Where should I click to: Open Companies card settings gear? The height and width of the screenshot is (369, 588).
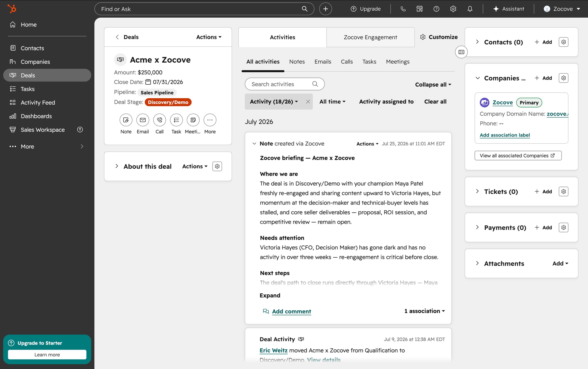pyautogui.click(x=563, y=78)
